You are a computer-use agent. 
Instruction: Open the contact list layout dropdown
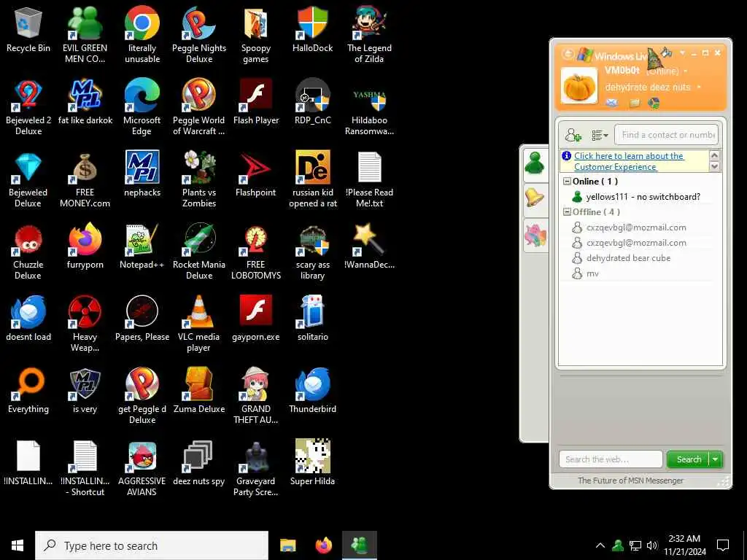(x=600, y=136)
